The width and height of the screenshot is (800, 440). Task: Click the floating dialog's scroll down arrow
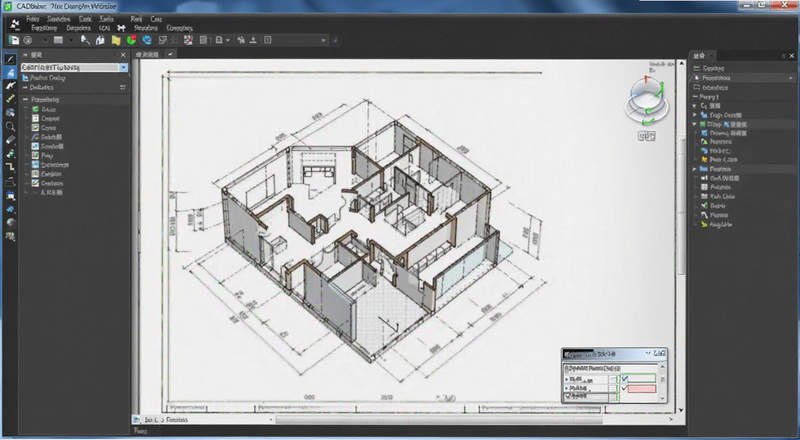point(663,398)
